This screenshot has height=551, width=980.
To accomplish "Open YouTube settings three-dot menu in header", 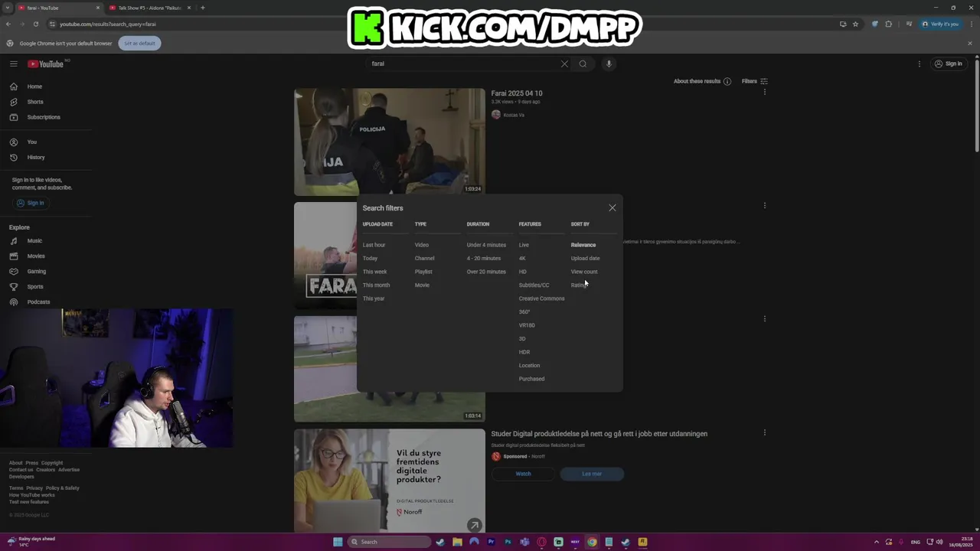I will point(920,64).
